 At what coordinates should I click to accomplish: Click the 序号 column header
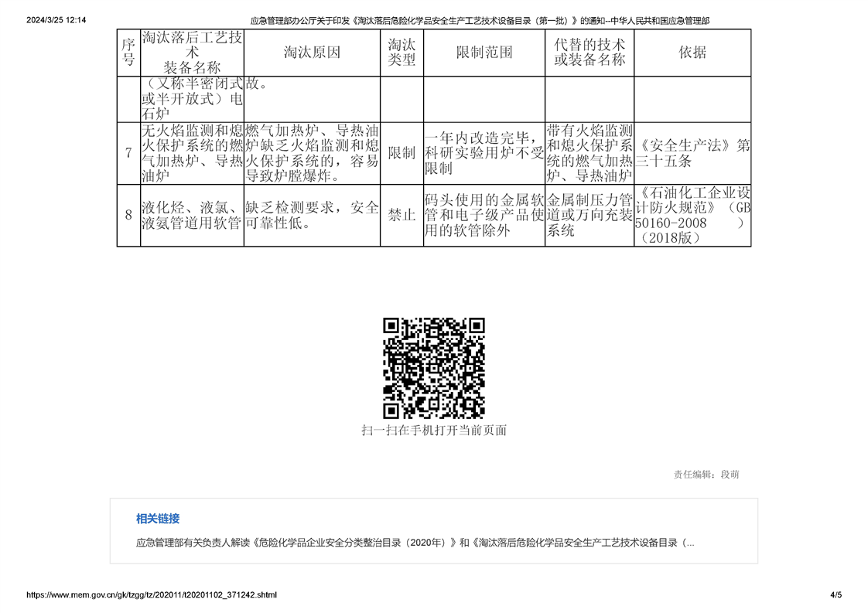[x=128, y=53]
